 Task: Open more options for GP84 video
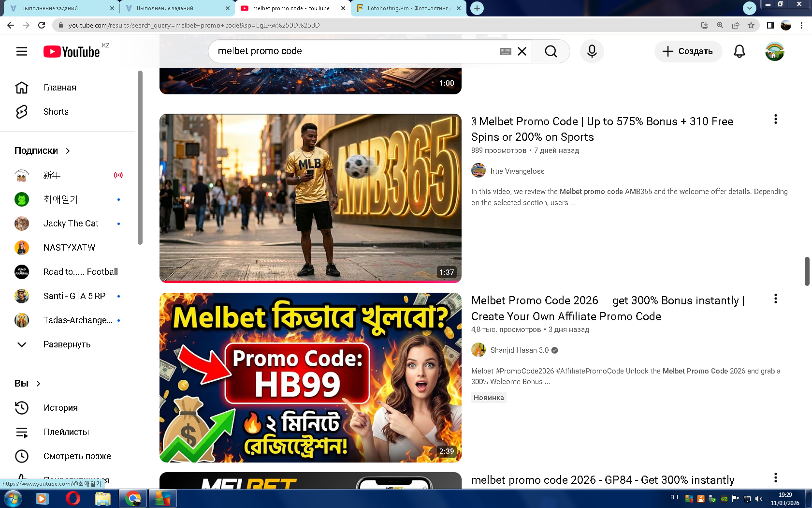[776, 478]
